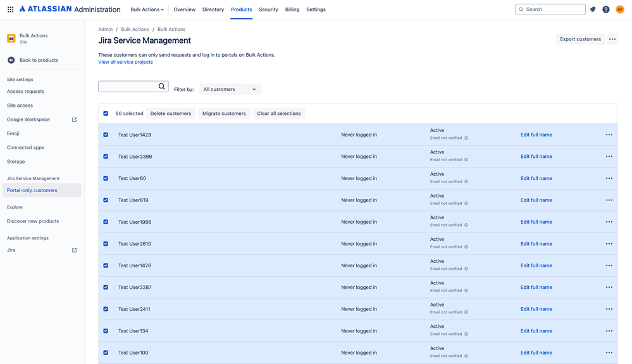The width and height of the screenshot is (632, 364).
Task: Open Access requests in the sidebar
Action: 26,92
